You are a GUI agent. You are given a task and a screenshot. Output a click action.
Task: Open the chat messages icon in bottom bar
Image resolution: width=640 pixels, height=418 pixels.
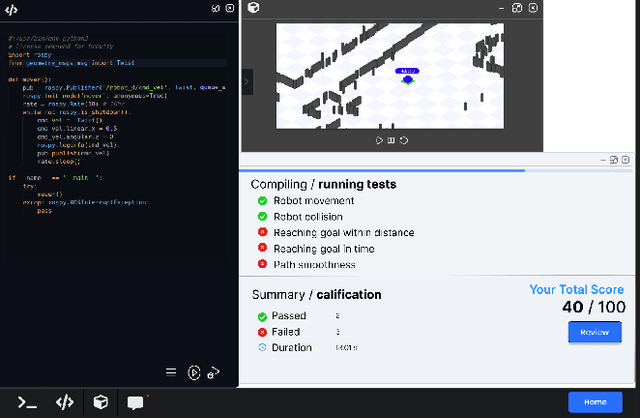tap(135, 402)
